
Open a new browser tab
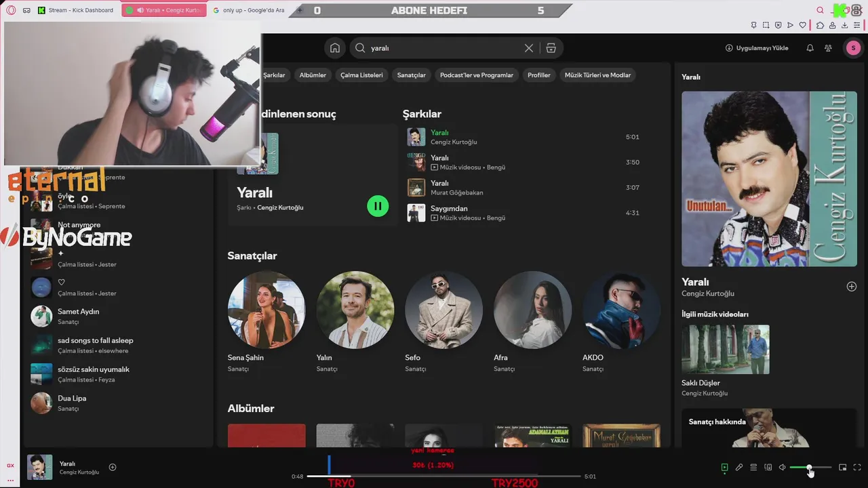pyautogui.click(x=300, y=10)
